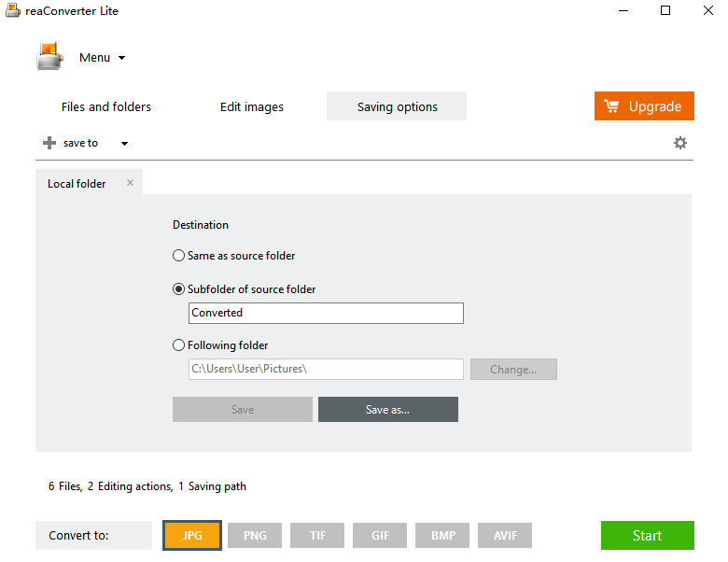This screenshot has height=562, width=728.
Task: Switch to Files and folders tab
Action: pyautogui.click(x=106, y=106)
